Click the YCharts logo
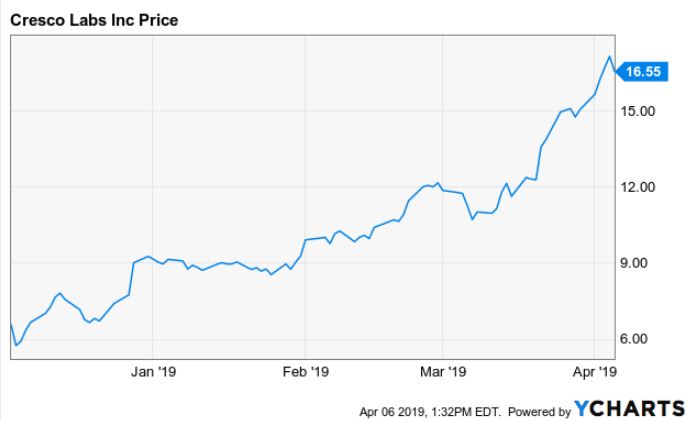This screenshot has height=421, width=694. 629,409
